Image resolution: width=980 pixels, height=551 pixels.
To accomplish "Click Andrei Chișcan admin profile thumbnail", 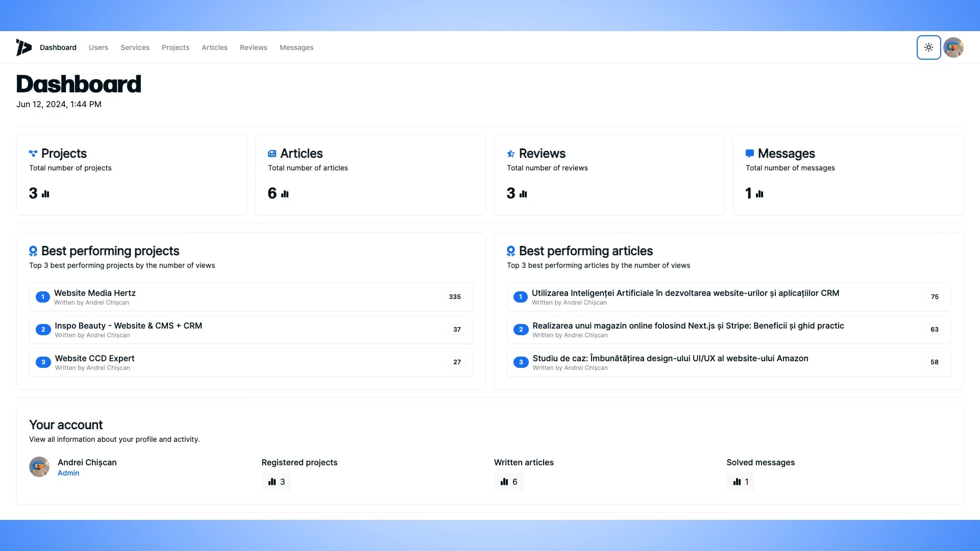I will (x=39, y=467).
